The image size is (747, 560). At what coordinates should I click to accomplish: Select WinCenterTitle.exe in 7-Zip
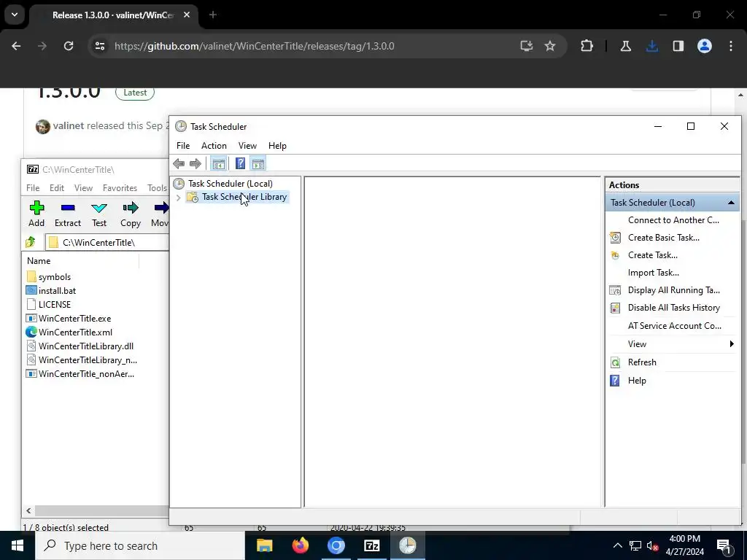[75, 319]
